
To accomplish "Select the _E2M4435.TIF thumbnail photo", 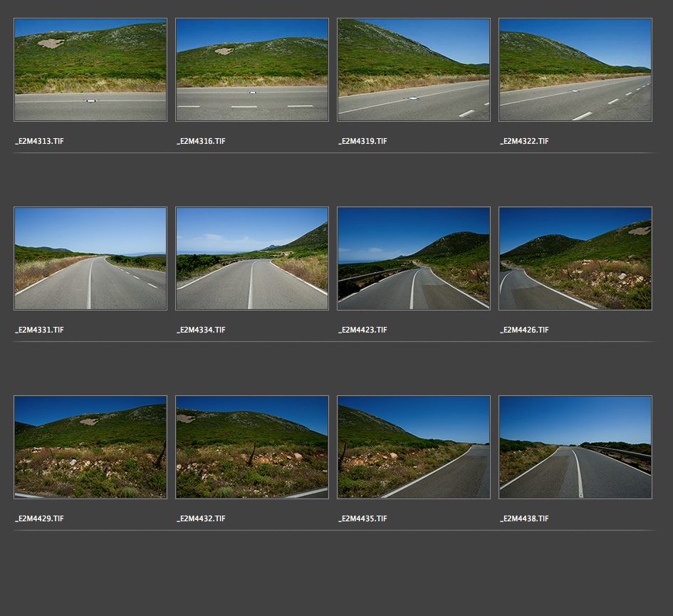I will (414, 447).
